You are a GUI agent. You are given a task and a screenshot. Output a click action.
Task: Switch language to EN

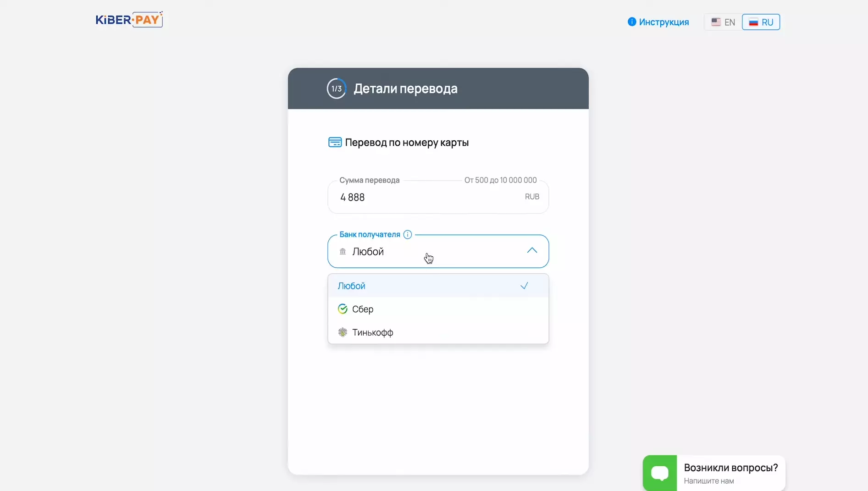pyautogui.click(x=723, y=22)
